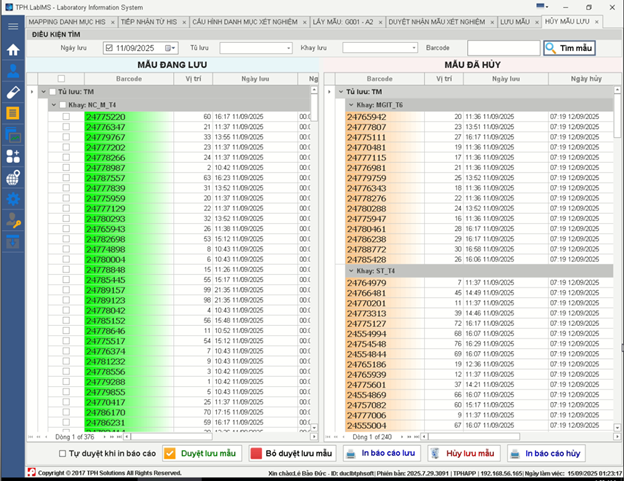Screen dimensions: 624x481
Task: Toggle the Ngày lưu date filter checkbox
Action: coord(106,47)
